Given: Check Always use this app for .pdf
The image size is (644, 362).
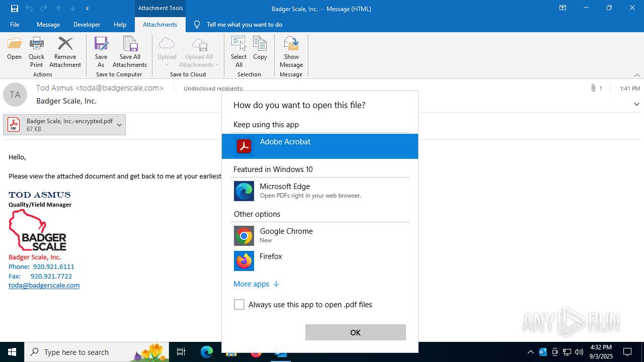Looking at the screenshot, I should [239, 305].
